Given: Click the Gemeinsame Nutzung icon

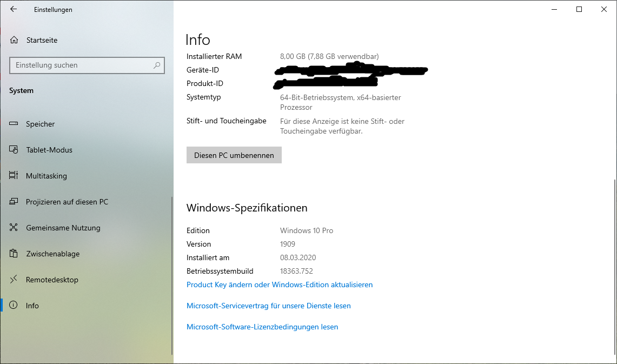Looking at the screenshot, I should pyautogui.click(x=14, y=228).
